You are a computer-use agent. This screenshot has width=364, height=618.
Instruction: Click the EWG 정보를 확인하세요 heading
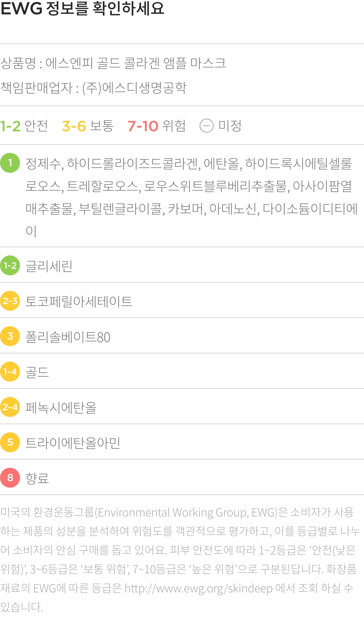[x=82, y=8]
